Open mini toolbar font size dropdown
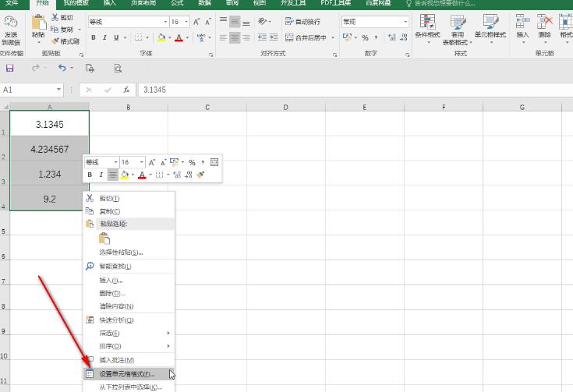 [141, 162]
